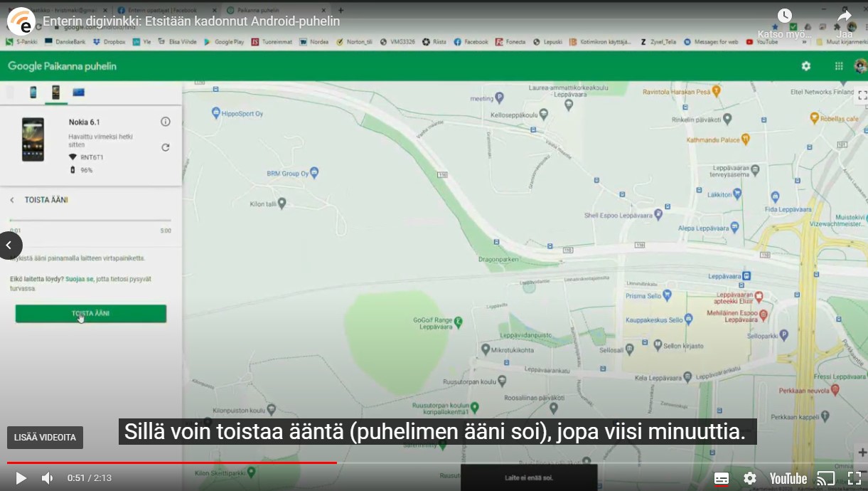Open the Norton_tili bookmark

355,42
